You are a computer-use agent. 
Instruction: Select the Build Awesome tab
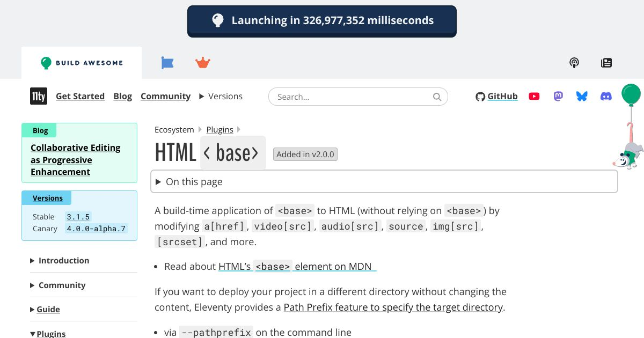click(x=82, y=63)
